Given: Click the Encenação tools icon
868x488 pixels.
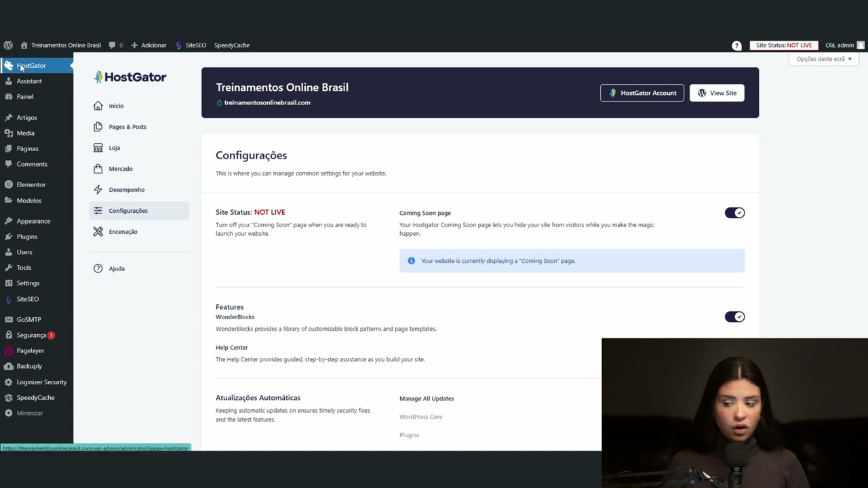Looking at the screenshot, I should tap(98, 232).
